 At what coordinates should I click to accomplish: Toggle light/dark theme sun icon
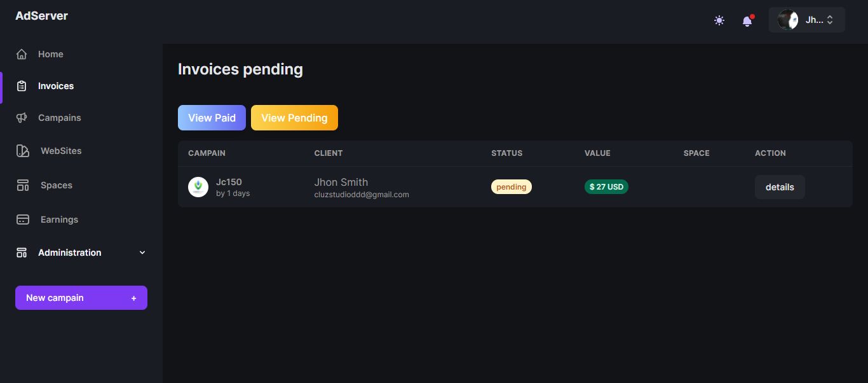point(719,20)
